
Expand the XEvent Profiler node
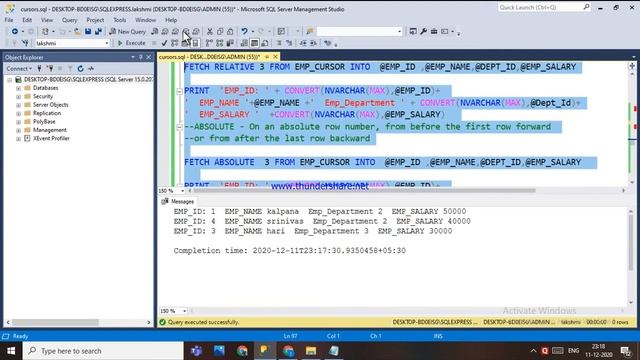click(18, 138)
